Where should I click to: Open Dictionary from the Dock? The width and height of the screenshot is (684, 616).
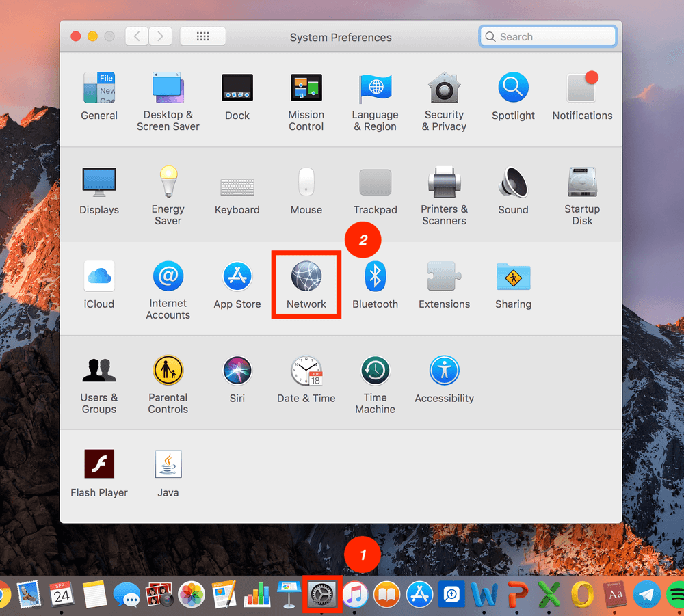[615, 594]
